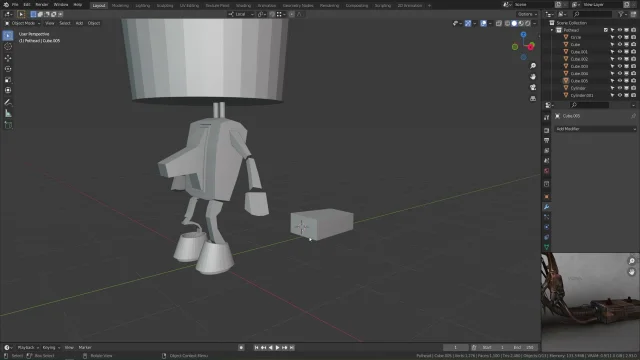The width and height of the screenshot is (640, 360).
Task: Open the Local transform orientation dropdown
Action: click(241, 14)
